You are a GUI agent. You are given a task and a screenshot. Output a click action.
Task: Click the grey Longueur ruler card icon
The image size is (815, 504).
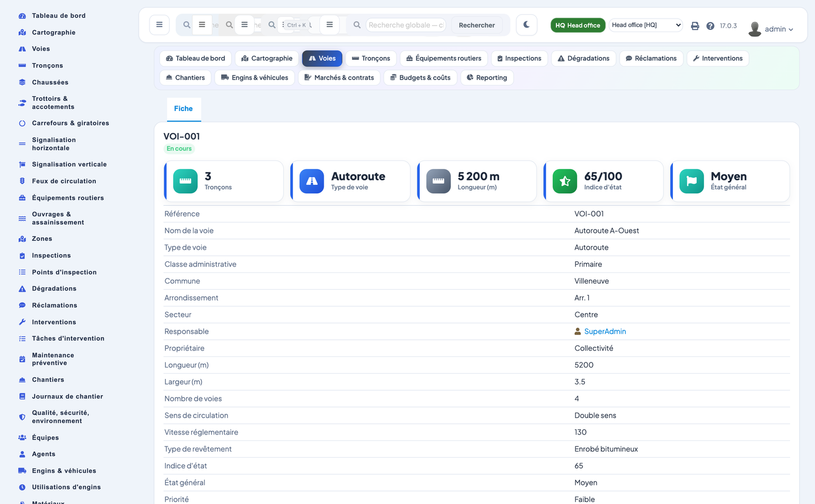point(438,181)
